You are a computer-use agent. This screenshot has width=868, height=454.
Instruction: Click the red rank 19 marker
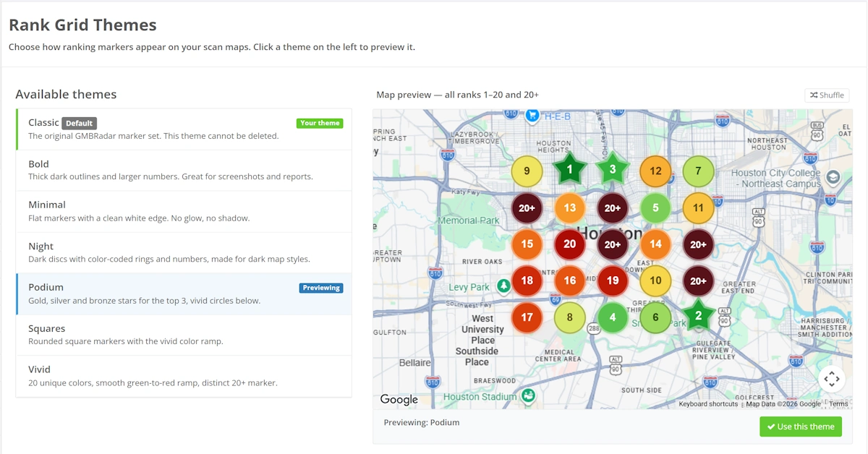tap(613, 280)
